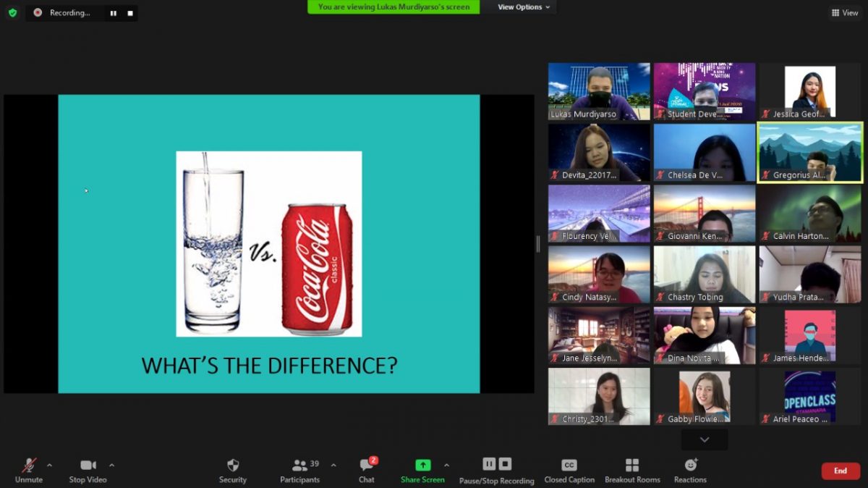Open the Reactions menu
868x488 pixels.
click(x=690, y=470)
